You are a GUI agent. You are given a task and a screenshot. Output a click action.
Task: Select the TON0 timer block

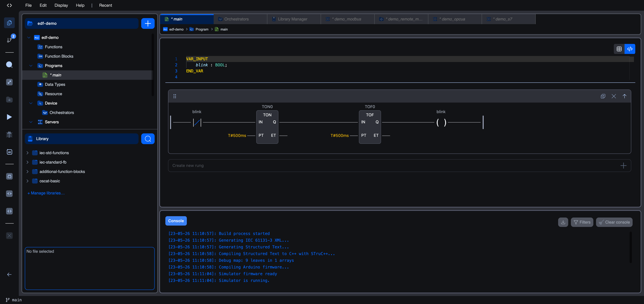[x=267, y=127]
